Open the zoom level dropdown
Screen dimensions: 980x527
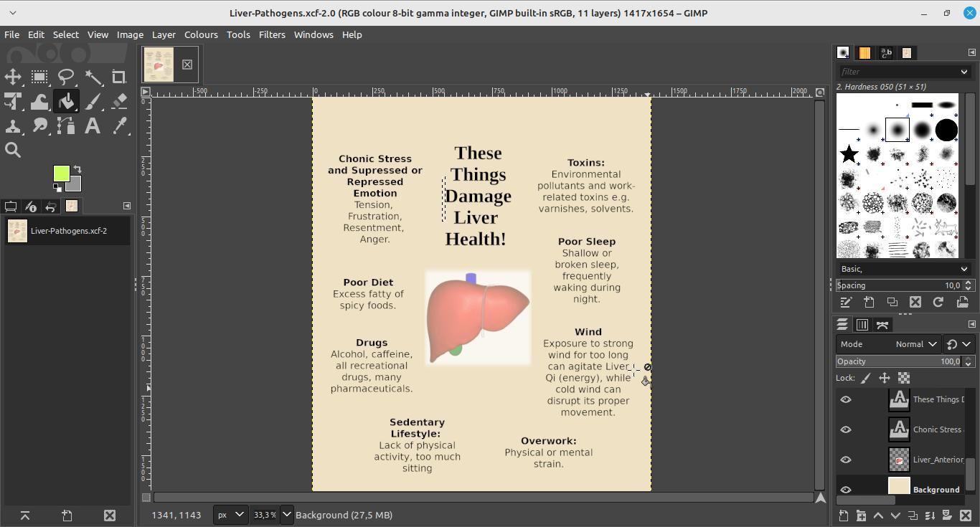pos(286,515)
